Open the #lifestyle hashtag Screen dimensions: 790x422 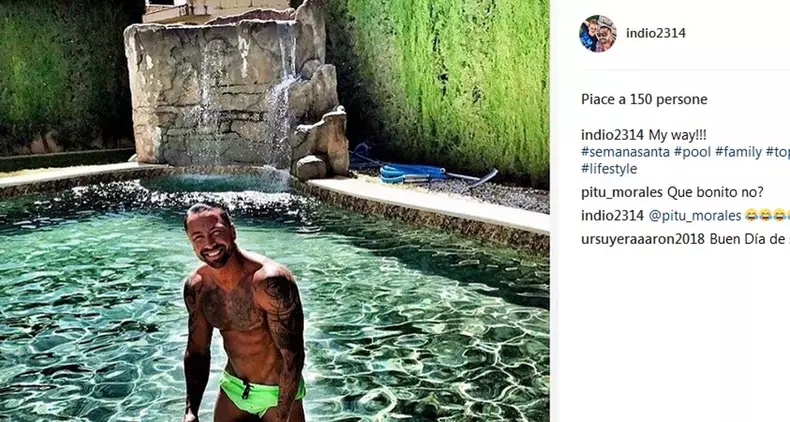609,169
